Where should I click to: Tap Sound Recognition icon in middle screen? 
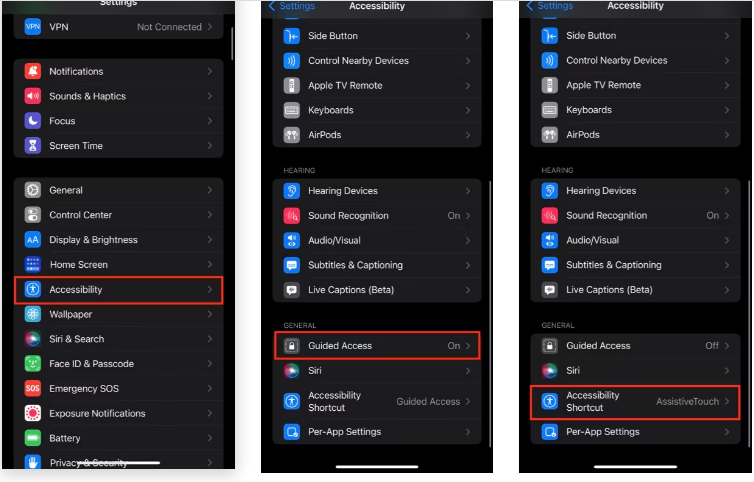tap(291, 216)
